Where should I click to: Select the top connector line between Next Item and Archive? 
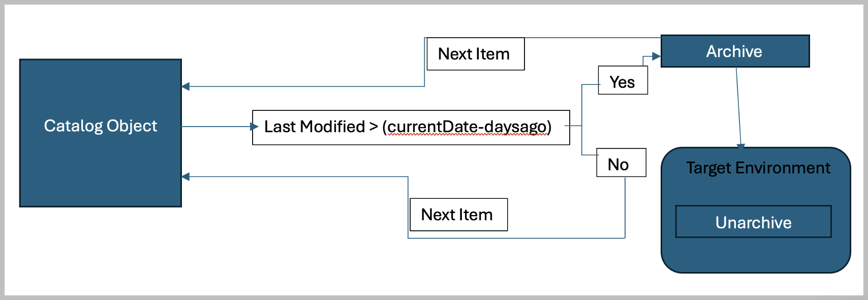592,38
